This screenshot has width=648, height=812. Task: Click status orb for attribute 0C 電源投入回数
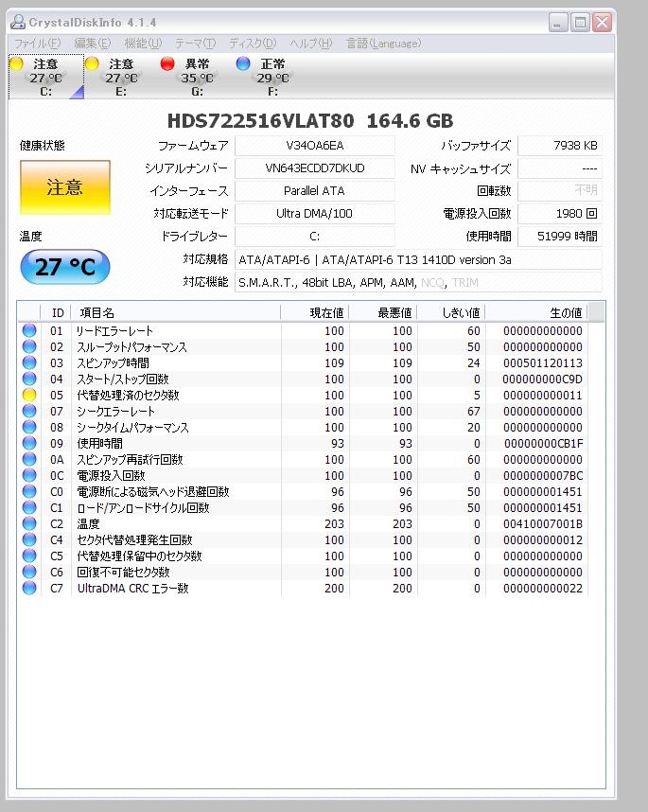(x=29, y=475)
